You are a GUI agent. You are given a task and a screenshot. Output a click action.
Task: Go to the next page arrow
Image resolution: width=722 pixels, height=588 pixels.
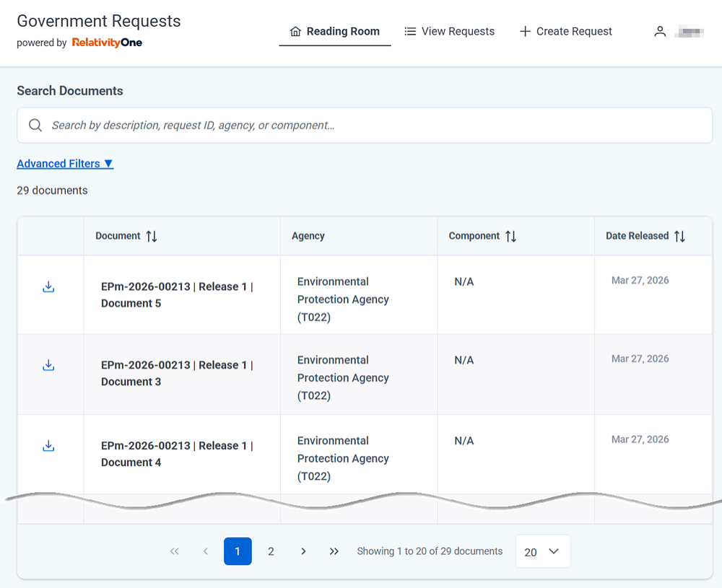pyautogui.click(x=303, y=551)
